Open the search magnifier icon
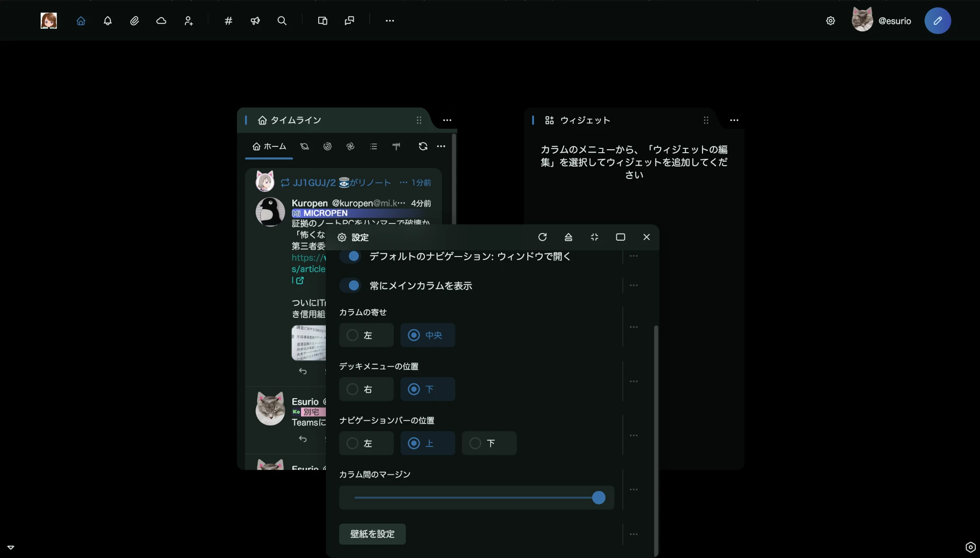 [282, 21]
